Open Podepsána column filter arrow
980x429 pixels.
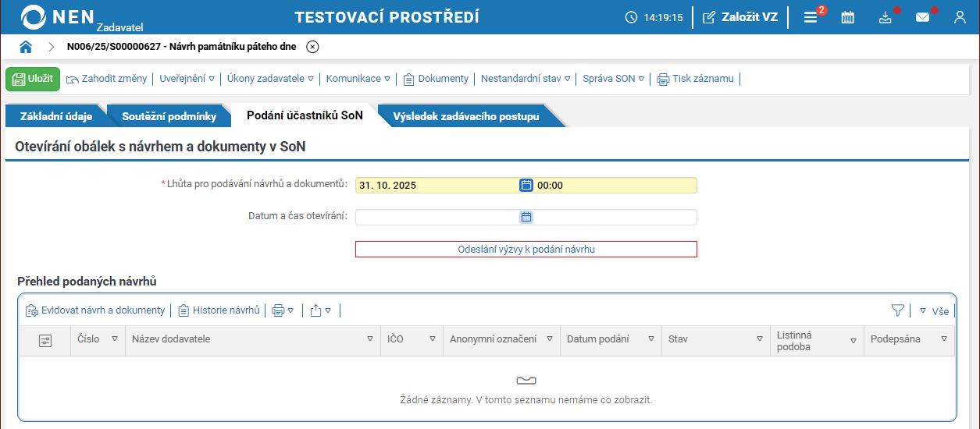944,339
